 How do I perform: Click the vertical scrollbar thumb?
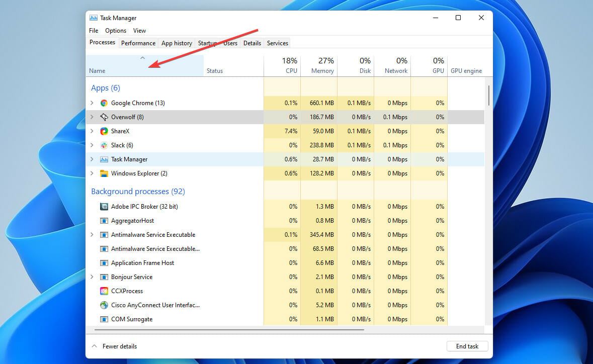click(x=488, y=95)
